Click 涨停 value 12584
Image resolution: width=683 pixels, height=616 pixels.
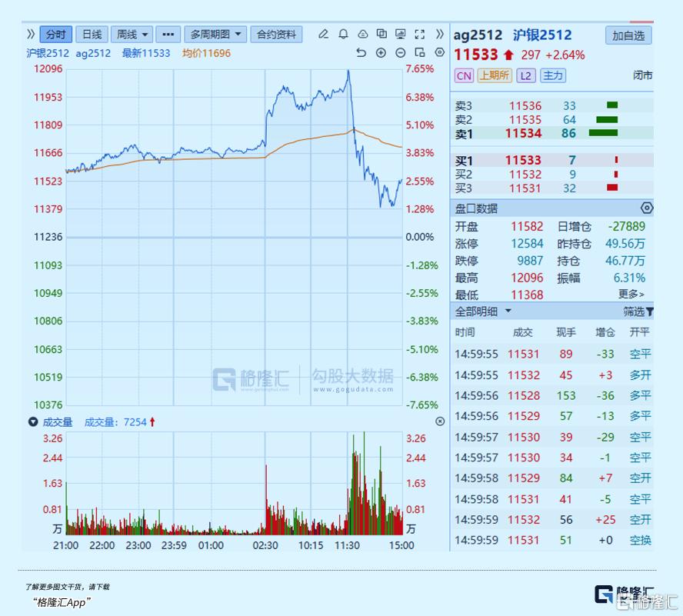click(527, 244)
